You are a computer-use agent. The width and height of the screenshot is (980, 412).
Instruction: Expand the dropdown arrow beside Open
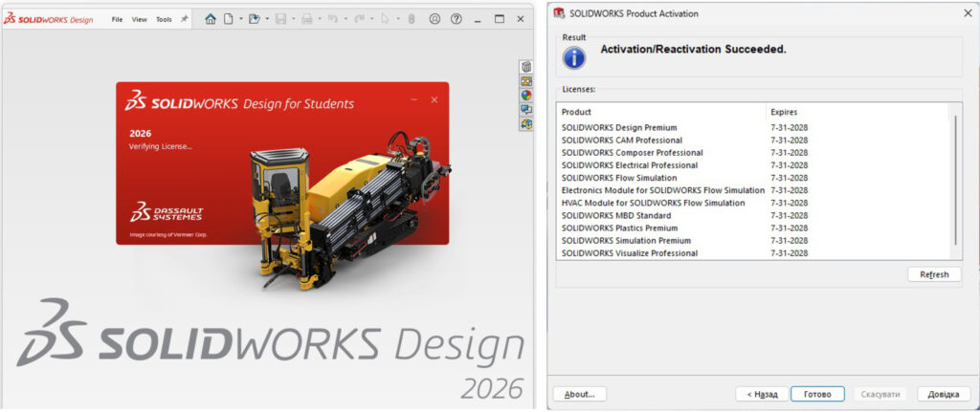[267, 19]
